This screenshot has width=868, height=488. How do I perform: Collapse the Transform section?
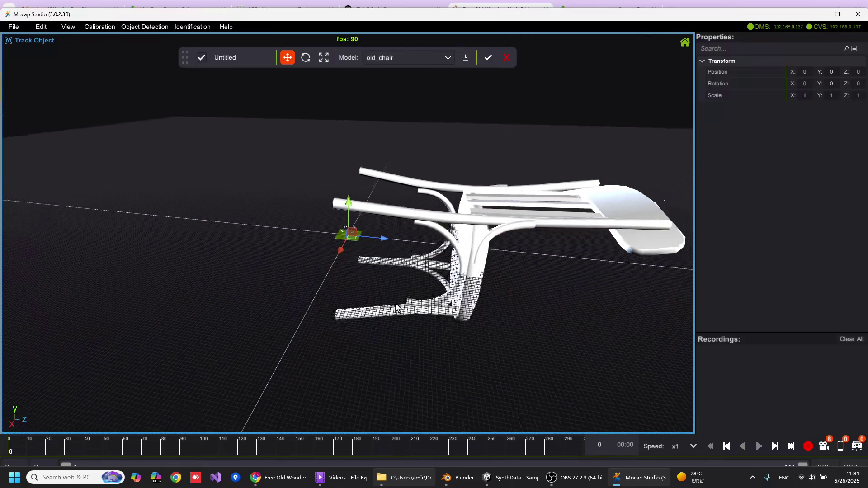[702, 61]
